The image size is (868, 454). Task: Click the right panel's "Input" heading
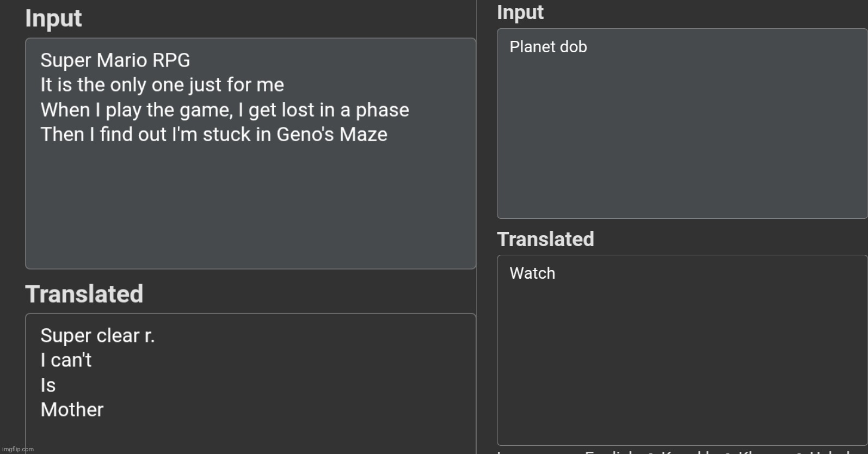click(520, 13)
